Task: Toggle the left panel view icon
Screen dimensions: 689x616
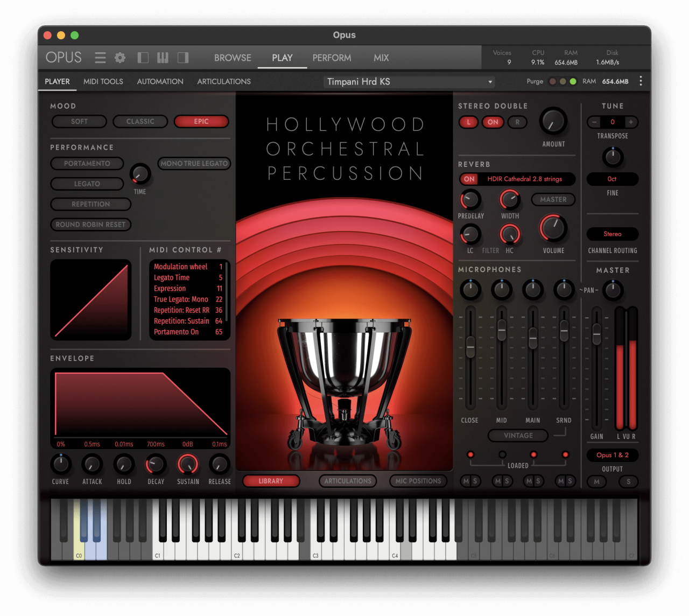Action: pos(143,58)
